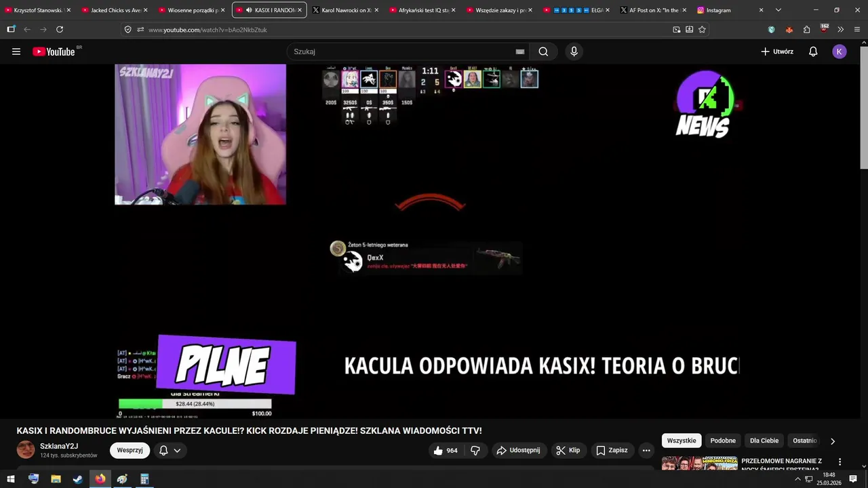
Task: Switch to Krzysztof Stanowski browser tab
Action: [38, 10]
